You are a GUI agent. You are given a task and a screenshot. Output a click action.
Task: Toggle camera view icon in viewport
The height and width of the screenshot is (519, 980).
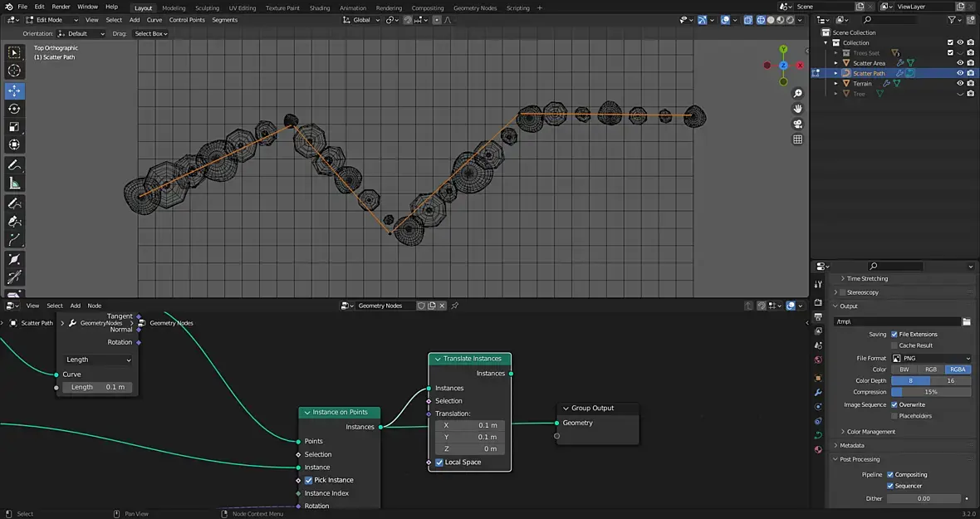[x=797, y=125]
